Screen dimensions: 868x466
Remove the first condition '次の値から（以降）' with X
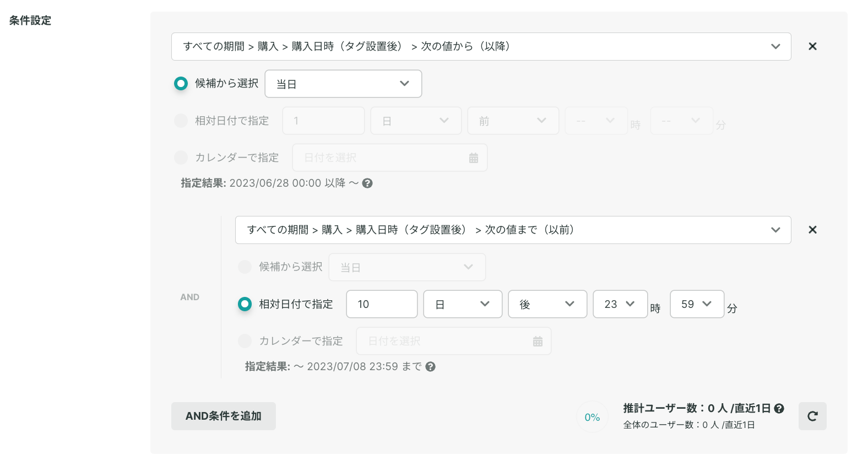point(812,46)
